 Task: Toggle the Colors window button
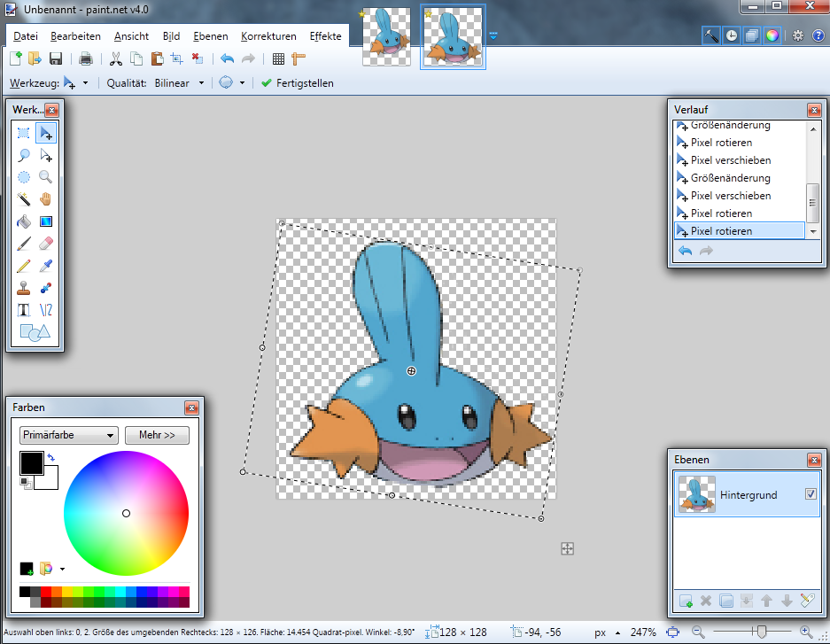pyautogui.click(x=772, y=35)
